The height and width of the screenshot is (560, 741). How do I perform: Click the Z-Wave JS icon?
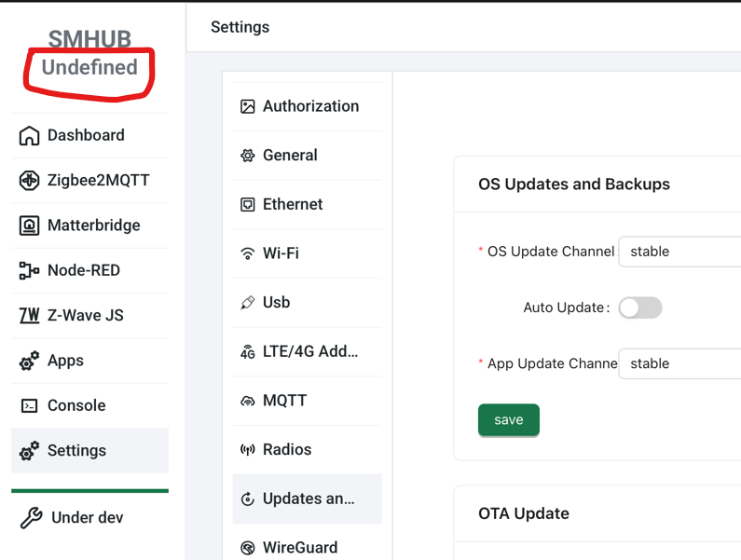[x=30, y=316]
